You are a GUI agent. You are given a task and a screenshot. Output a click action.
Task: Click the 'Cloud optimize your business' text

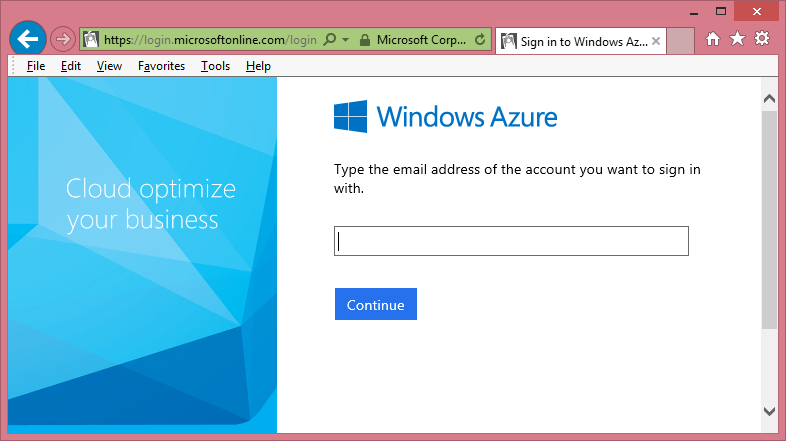[150, 204]
